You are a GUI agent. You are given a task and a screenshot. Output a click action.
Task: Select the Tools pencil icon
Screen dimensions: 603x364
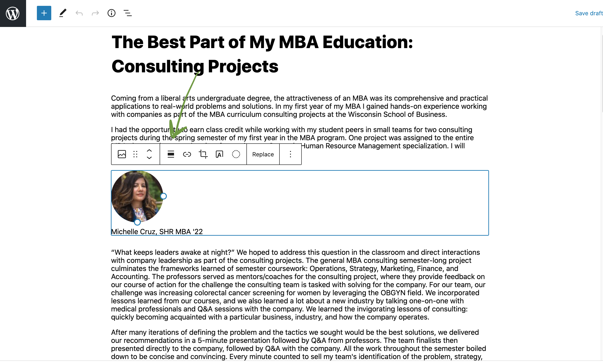click(63, 13)
